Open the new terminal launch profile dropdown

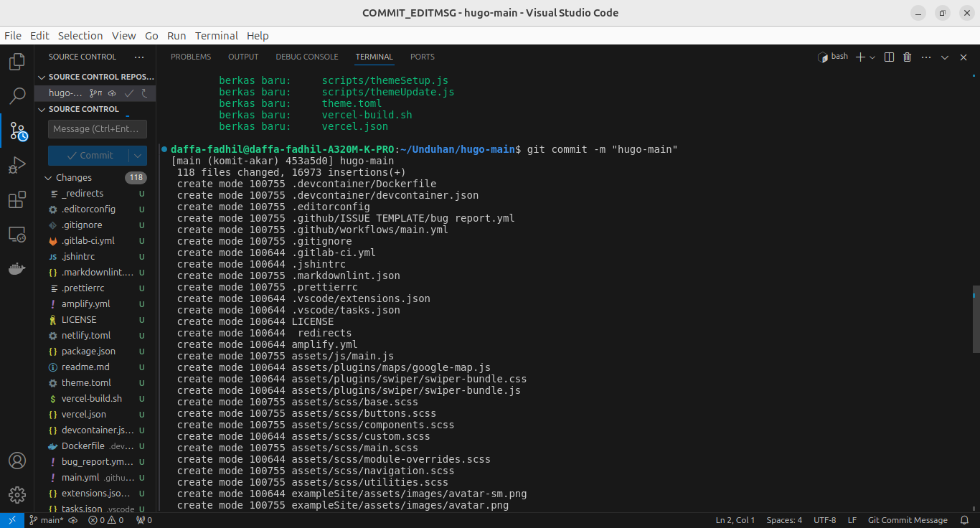[872, 57]
